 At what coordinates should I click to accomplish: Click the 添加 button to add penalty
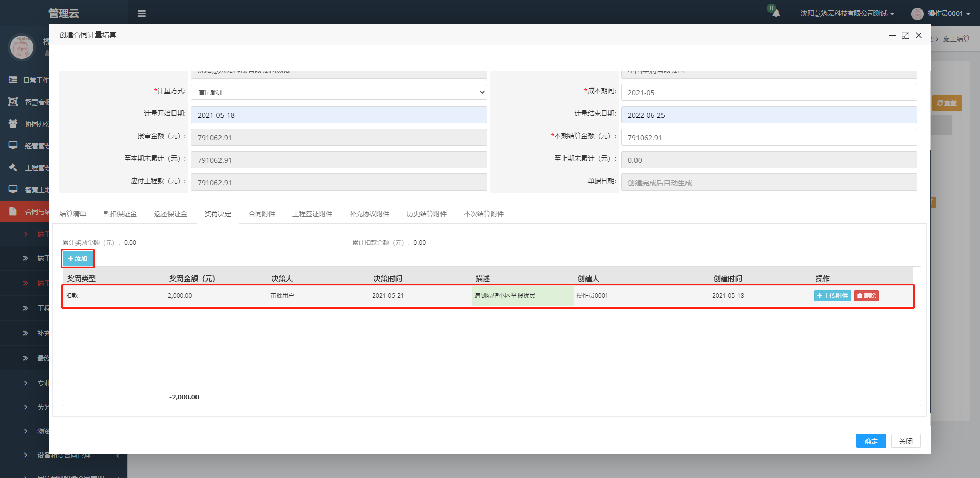coord(78,259)
